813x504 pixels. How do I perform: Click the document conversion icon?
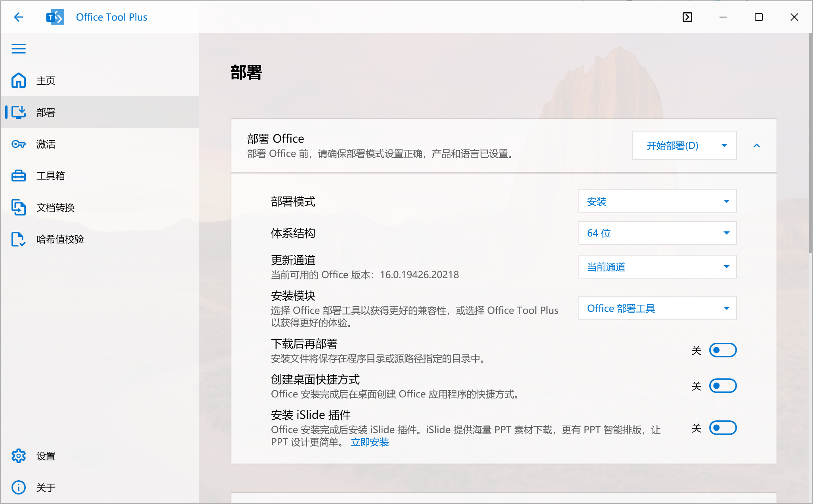[x=19, y=207]
